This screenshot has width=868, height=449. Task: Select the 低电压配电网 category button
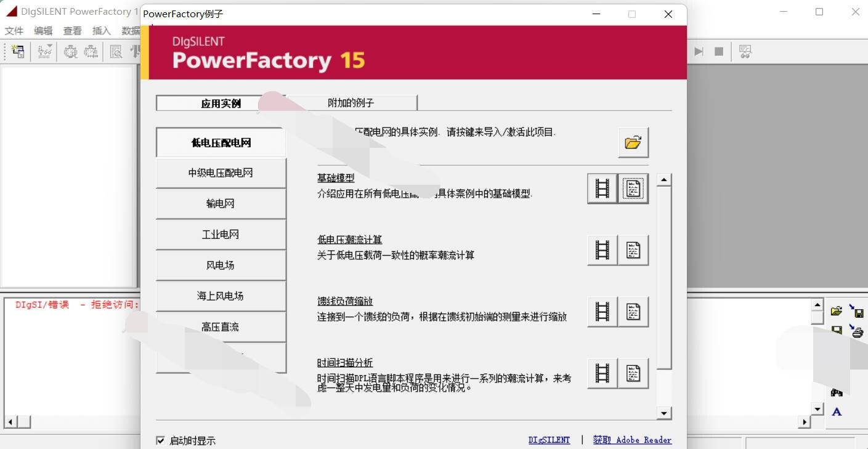[x=221, y=142]
